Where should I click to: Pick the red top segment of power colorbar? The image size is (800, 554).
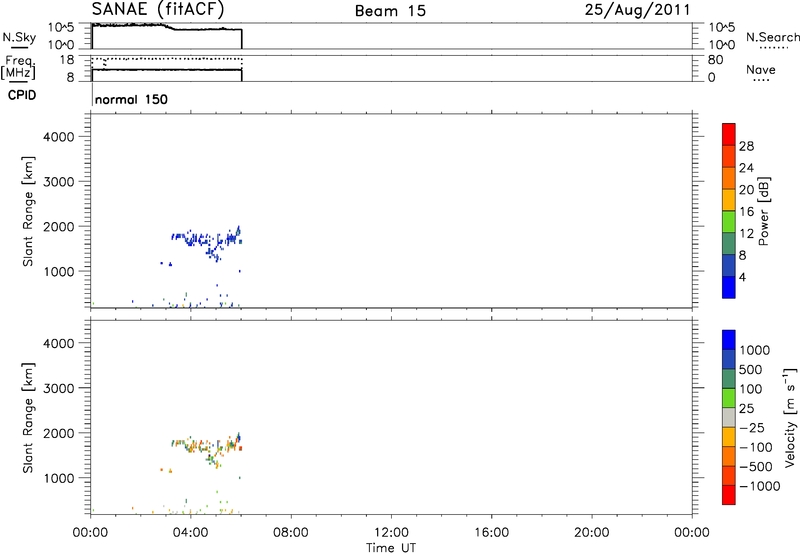pyautogui.click(x=729, y=134)
